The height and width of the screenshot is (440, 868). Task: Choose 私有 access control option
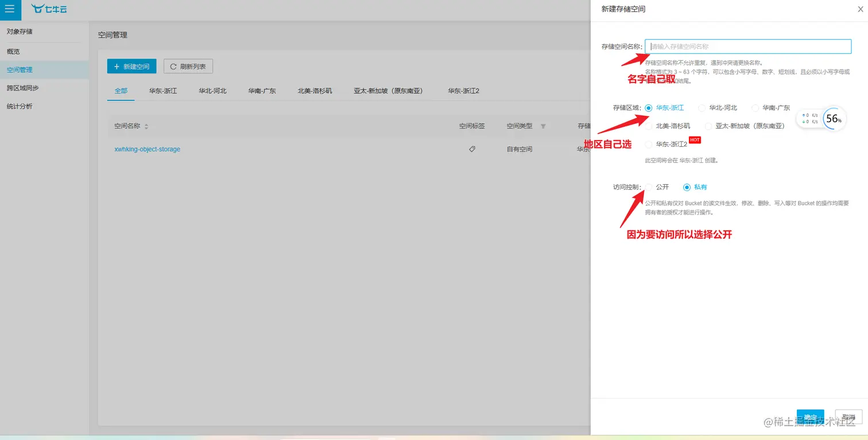(x=687, y=187)
